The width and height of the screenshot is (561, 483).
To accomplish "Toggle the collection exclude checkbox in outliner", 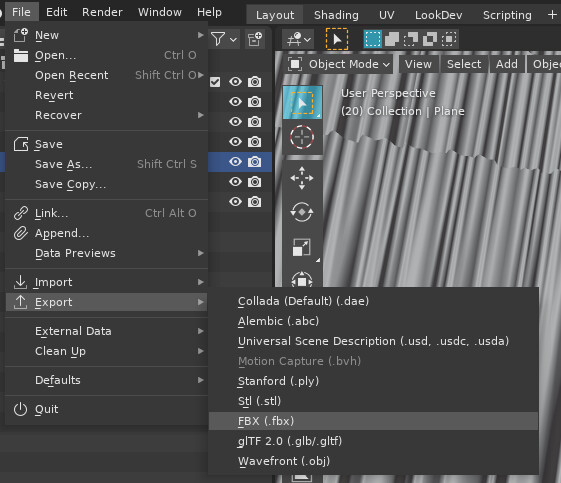I will (x=215, y=82).
